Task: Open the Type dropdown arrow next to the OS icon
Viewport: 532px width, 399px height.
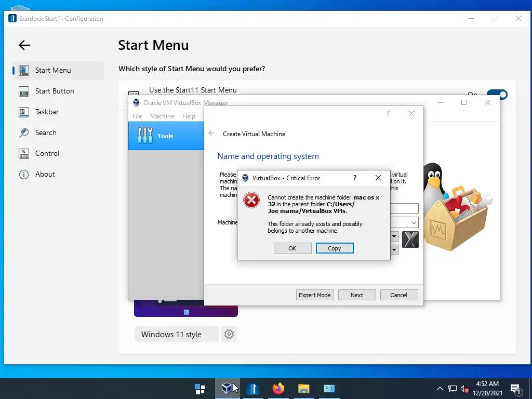Action: [x=394, y=236]
